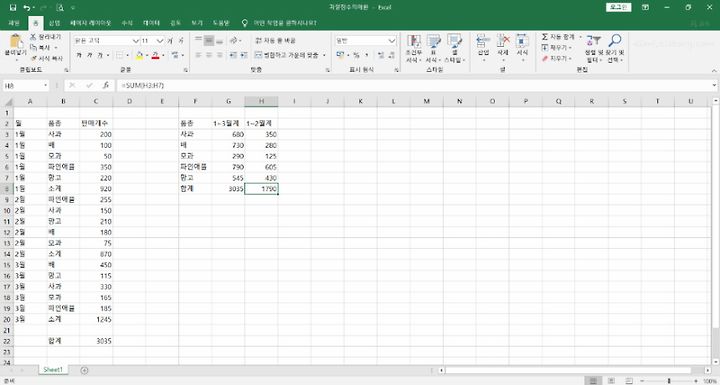Image resolution: width=720 pixels, height=385 pixels.
Task: Click AutoSum (자동 합계) button
Action: (558, 37)
